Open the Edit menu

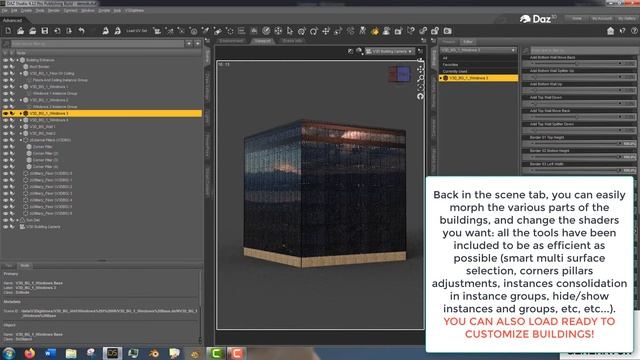click(x=14, y=10)
